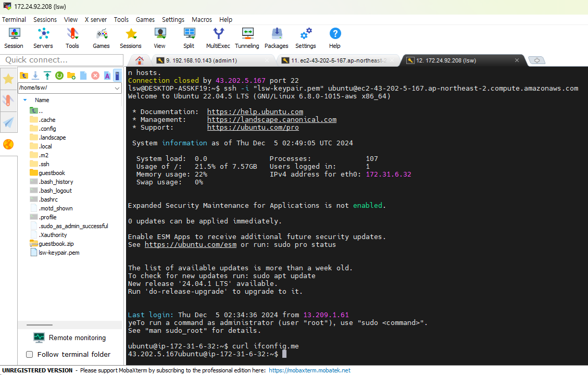Open the Servers toolbar icon
The width and height of the screenshot is (588, 375).
click(x=43, y=38)
